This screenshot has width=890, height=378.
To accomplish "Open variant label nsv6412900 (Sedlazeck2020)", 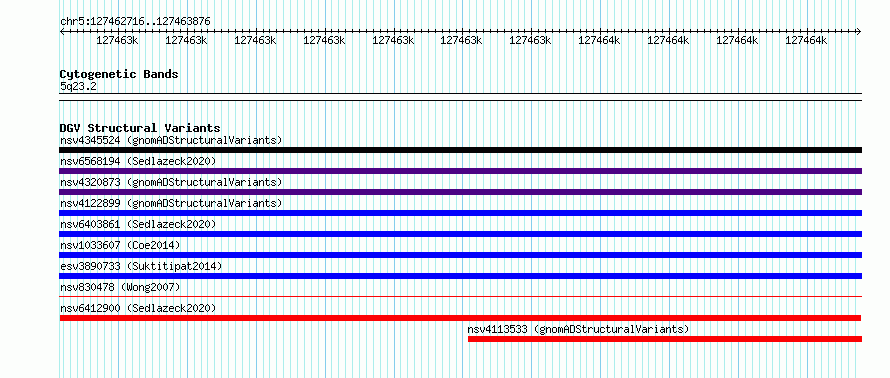I will tap(138, 308).
